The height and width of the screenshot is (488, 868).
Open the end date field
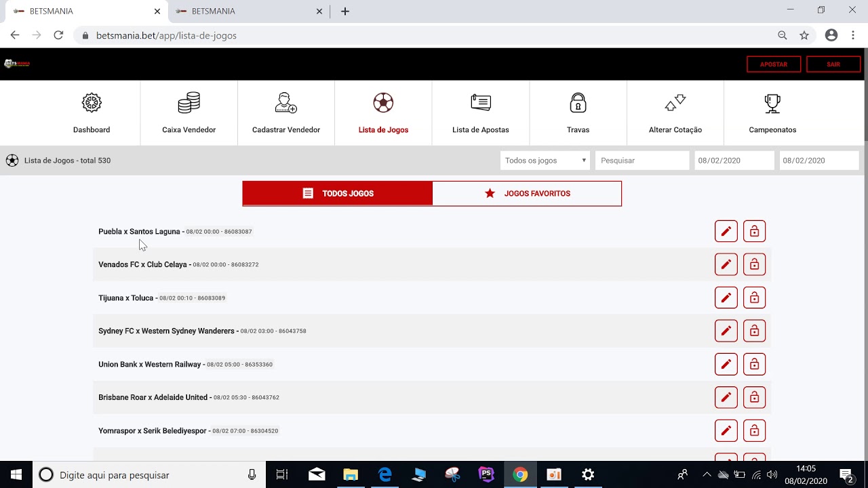819,161
